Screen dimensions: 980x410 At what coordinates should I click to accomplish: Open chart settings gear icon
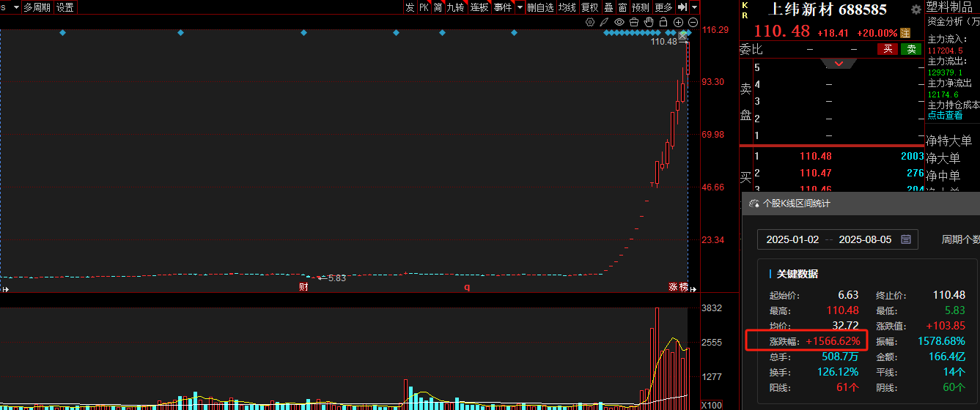point(590,23)
